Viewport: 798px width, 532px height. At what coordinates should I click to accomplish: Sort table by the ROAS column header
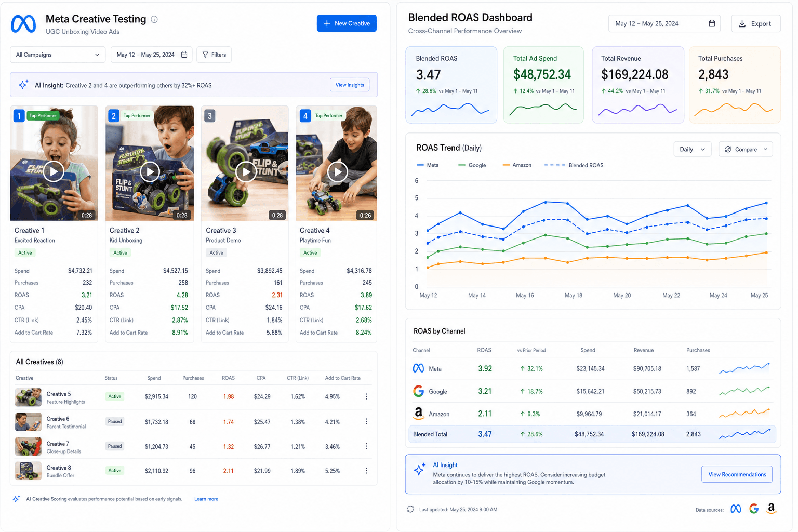pos(228,378)
